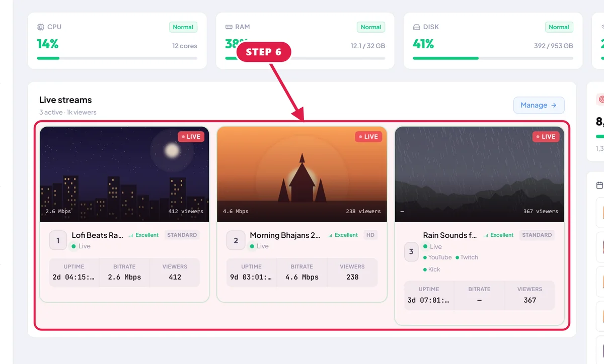Click number 3 badge on Rain Sounds card
The width and height of the screenshot is (604, 364).
pyautogui.click(x=411, y=252)
